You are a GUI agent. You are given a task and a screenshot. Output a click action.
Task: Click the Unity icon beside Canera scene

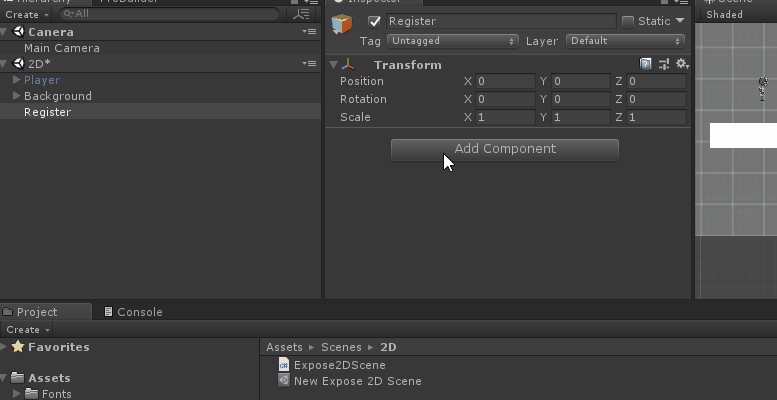[18, 32]
